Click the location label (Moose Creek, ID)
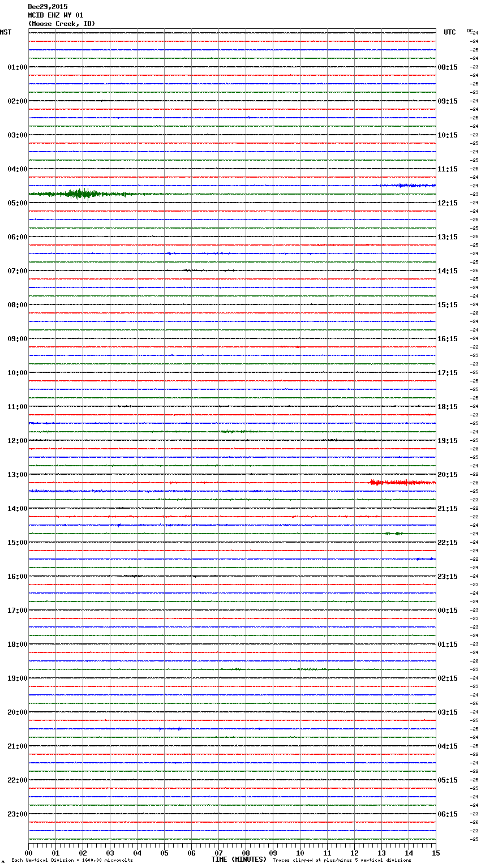The width and height of the screenshot is (481, 868). (62, 24)
